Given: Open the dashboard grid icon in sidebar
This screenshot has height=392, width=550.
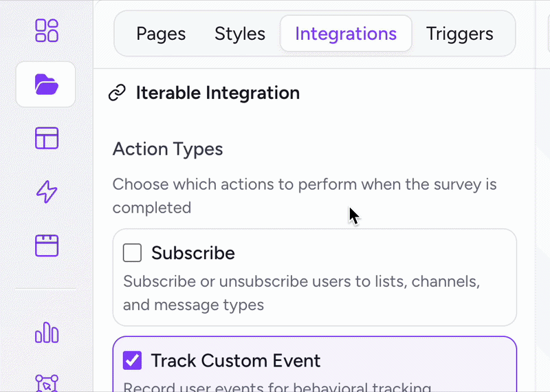Looking at the screenshot, I should pyautogui.click(x=47, y=30).
